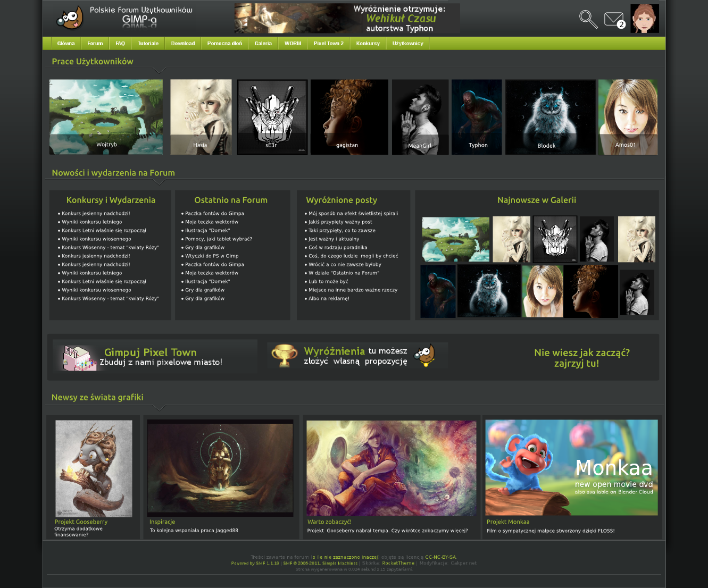This screenshot has height=588, width=708.
Task: Click the magnifying glass search icon
Action: [588, 19]
